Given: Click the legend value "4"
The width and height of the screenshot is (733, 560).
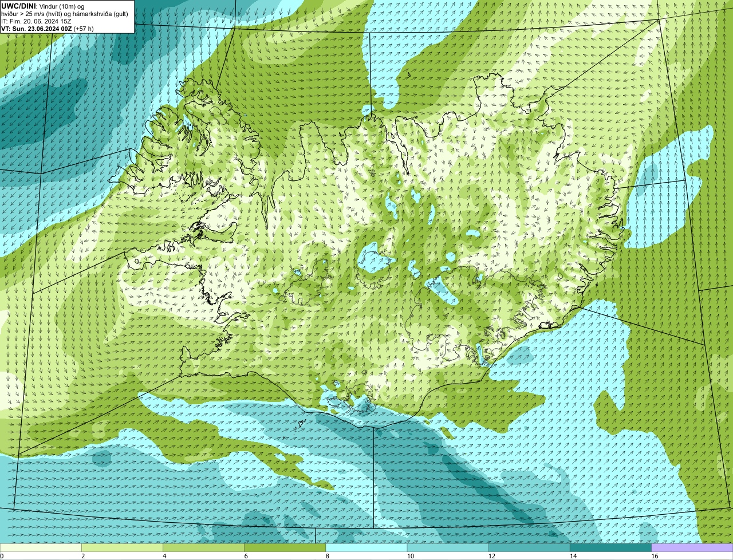Looking at the screenshot, I should pyautogui.click(x=164, y=556).
